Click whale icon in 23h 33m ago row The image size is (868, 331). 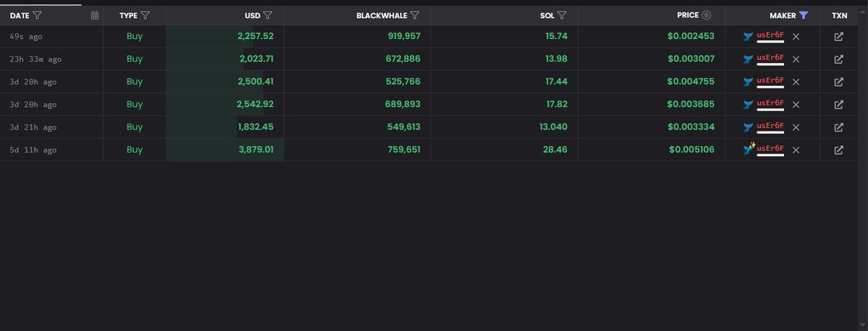pos(749,59)
